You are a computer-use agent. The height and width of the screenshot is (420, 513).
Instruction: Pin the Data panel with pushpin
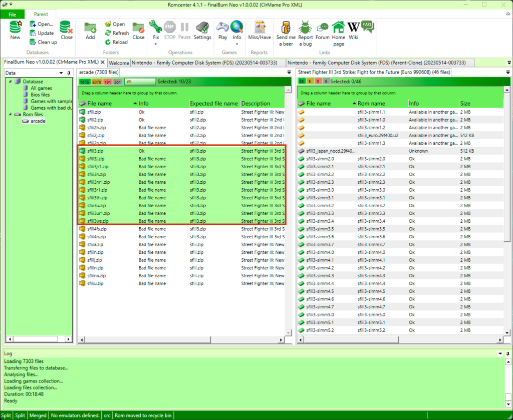(x=69, y=73)
